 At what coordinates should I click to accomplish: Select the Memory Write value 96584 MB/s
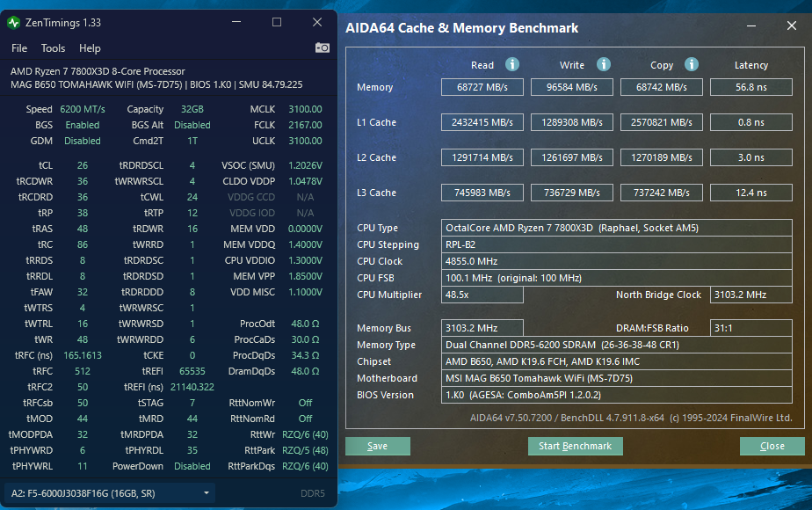(x=572, y=87)
